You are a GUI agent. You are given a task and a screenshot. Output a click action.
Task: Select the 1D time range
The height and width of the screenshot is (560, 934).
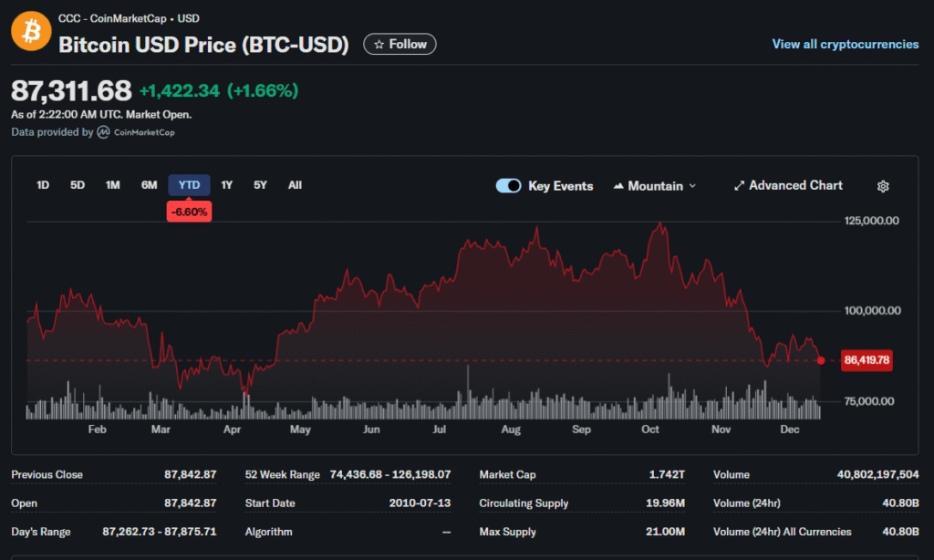coord(43,185)
